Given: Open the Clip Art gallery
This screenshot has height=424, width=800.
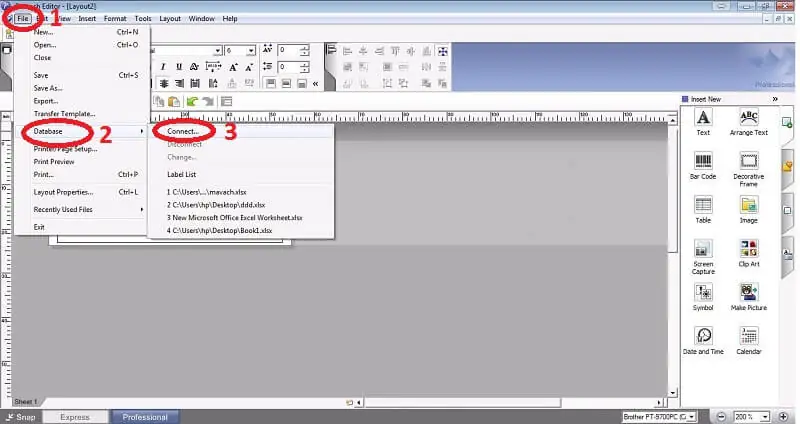Looking at the screenshot, I should click(748, 254).
